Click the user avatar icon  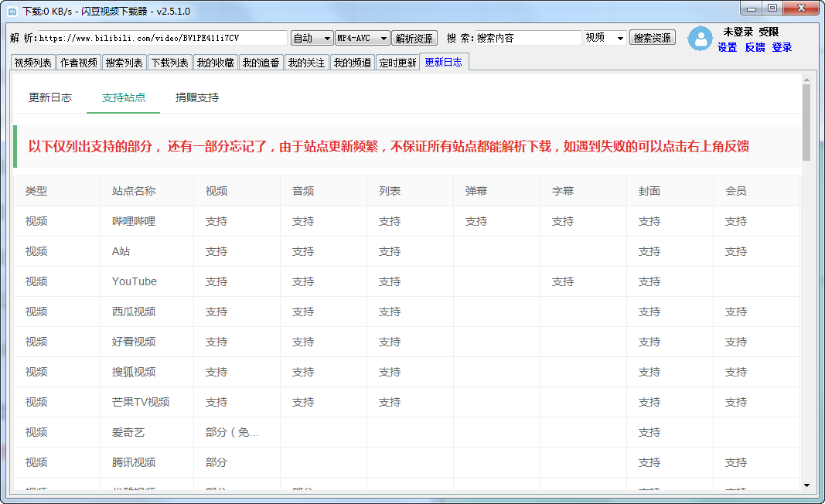701,39
